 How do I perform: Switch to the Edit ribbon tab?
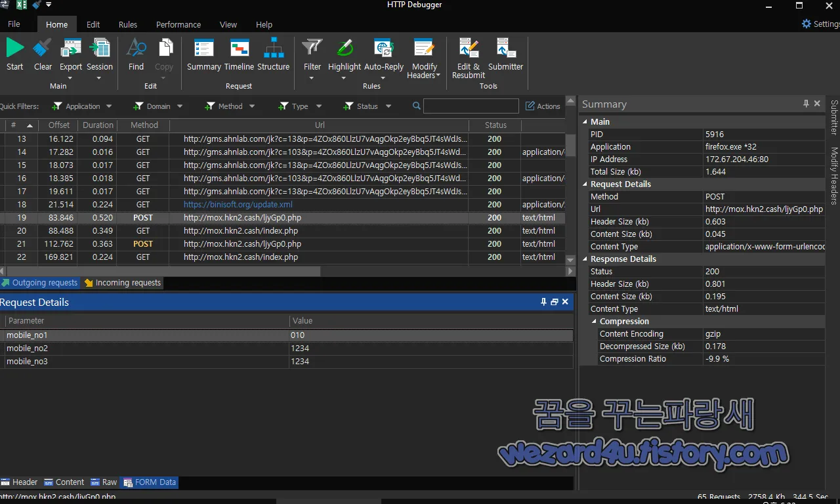(x=93, y=24)
